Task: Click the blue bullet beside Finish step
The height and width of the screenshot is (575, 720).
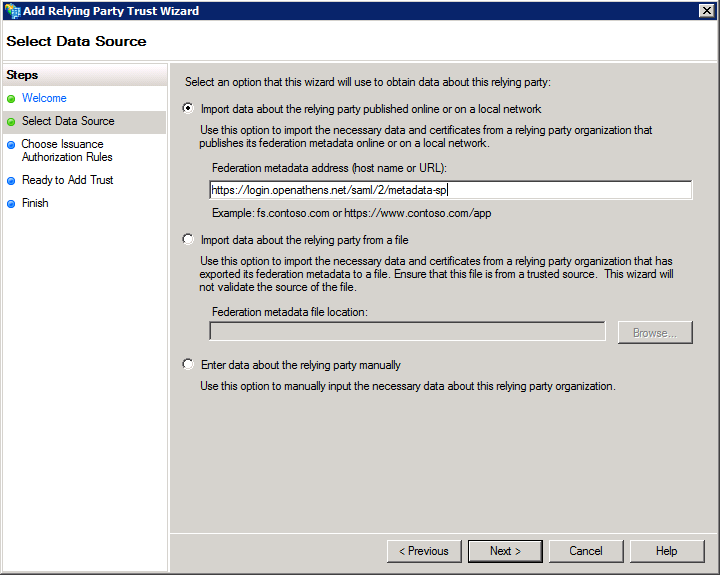Action: 11,204
